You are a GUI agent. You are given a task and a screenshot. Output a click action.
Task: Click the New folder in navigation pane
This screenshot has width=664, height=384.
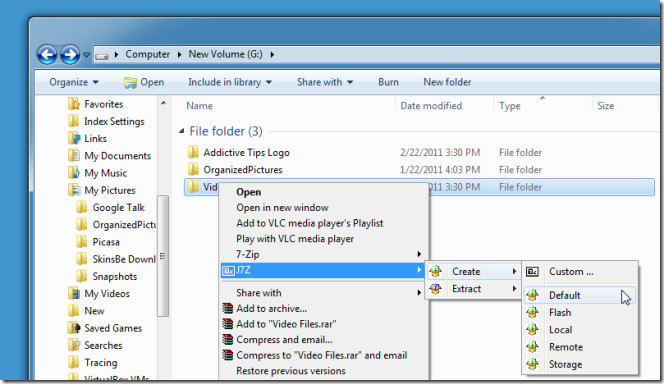[x=86, y=311]
